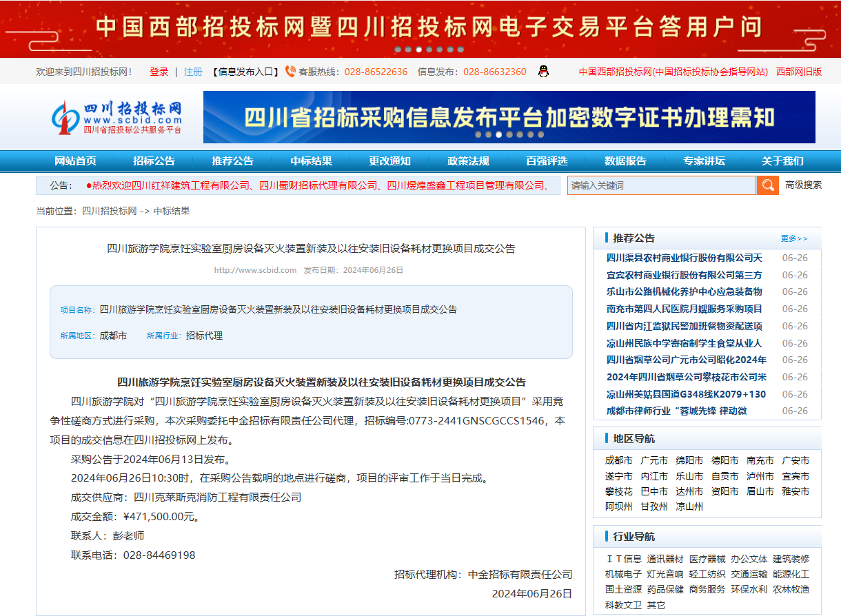Open the 四川渠县农村商业银行股份有限公司天 notice
The width and height of the screenshot is (841, 616).
coord(685,258)
